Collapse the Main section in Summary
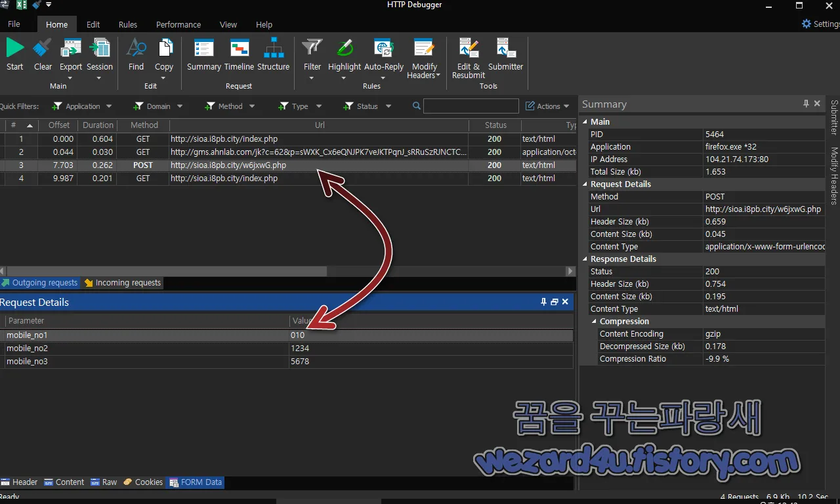The height and width of the screenshot is (504, 840). click(586, 121)
